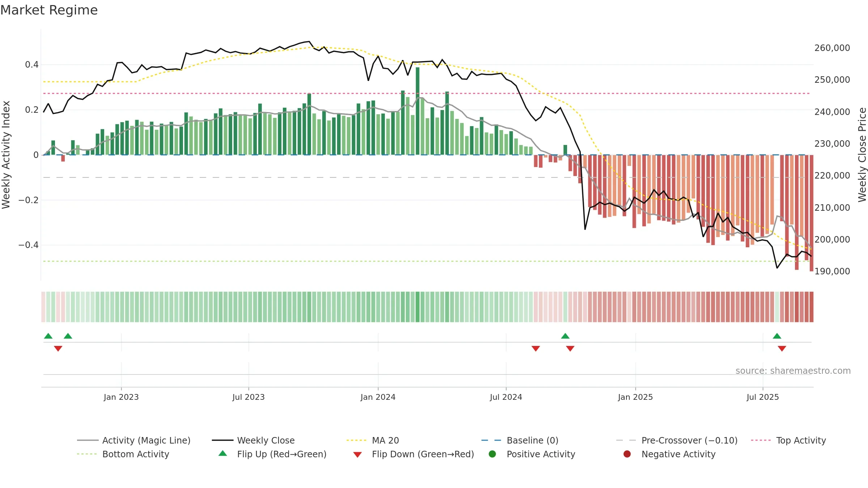Click the red triangle icon in Flip Down legend
868x488 pixels.
pyautogui.click(x=357, y=455)
